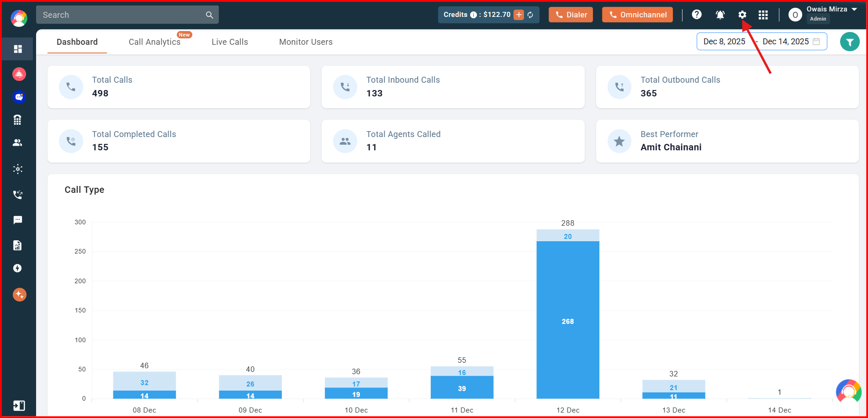
Task: Click the 12 Dec dark blue bar labeled 268
Action: (x=568, y=320)
